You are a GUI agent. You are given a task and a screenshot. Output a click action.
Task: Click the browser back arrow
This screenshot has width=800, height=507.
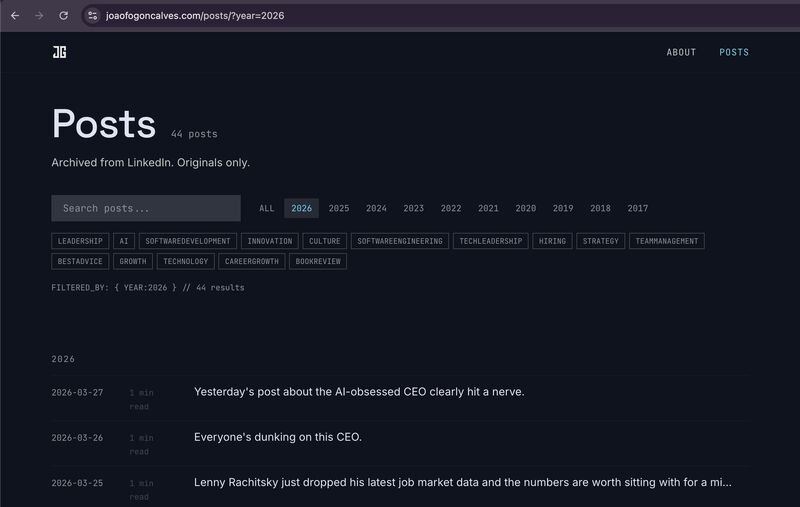pos(15,16)
